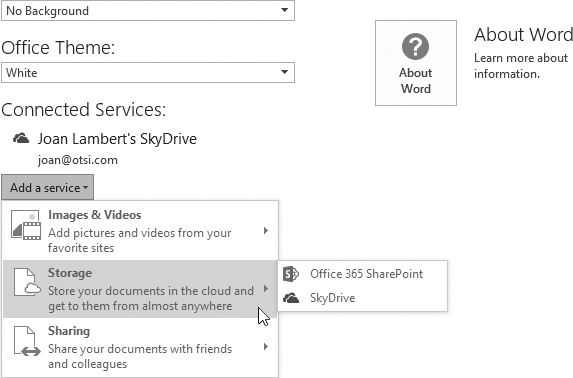Viewport: 573px width, 378px height.
Task: Click the question mark icon on About Word
Action: coord(415,46)
